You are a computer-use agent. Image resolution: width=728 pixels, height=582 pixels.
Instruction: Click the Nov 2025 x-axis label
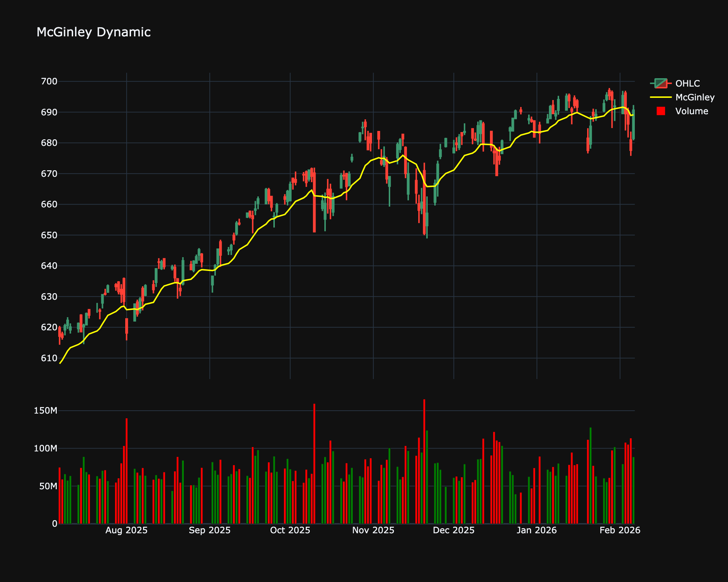point(373,530)
